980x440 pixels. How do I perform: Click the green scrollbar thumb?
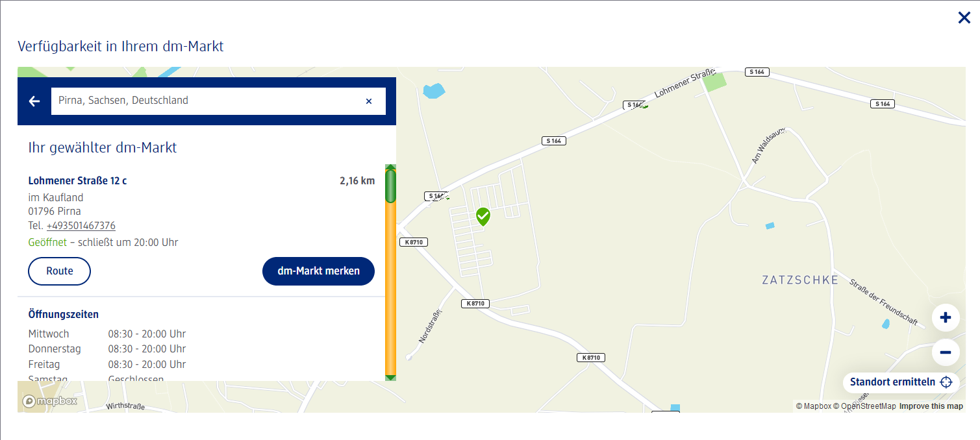390,186
